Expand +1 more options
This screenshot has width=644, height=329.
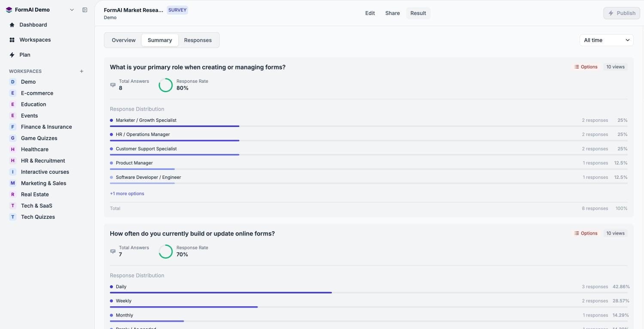click(x=127, y=193)
